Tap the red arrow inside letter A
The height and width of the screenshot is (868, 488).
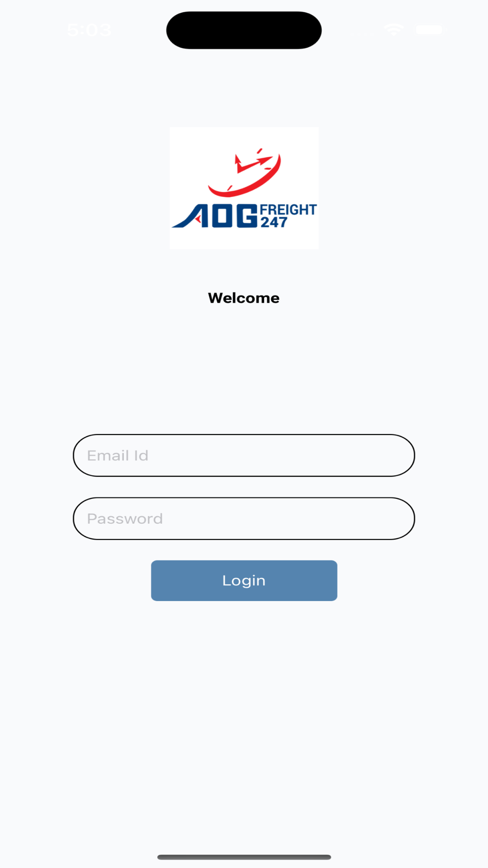(198, 220)
